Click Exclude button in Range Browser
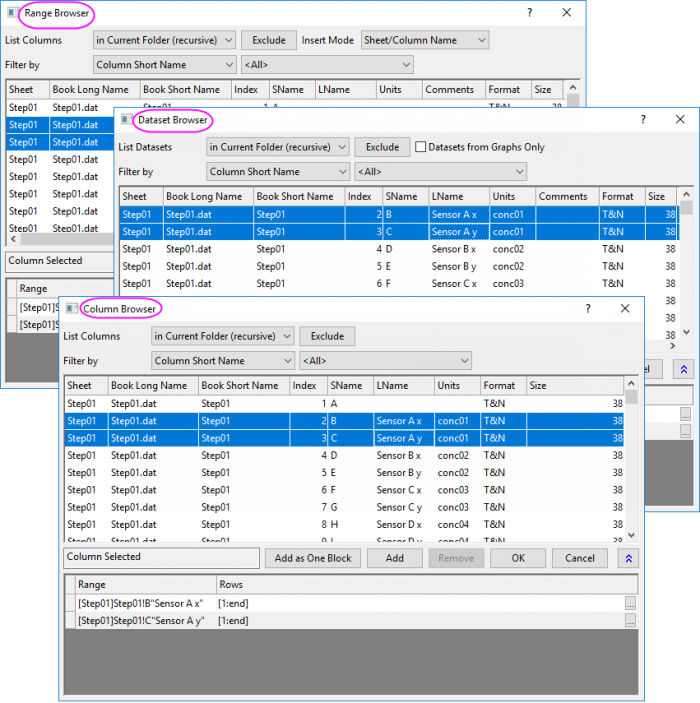The image size is (700, 703). tap(269, 40)
